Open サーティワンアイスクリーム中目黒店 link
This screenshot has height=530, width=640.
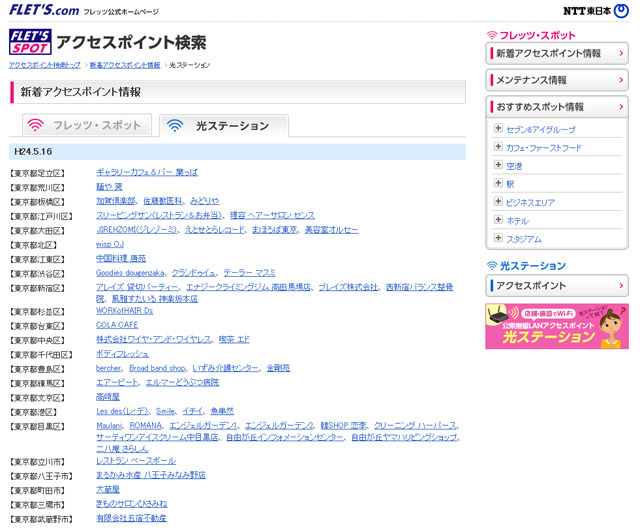click(157, 437)
